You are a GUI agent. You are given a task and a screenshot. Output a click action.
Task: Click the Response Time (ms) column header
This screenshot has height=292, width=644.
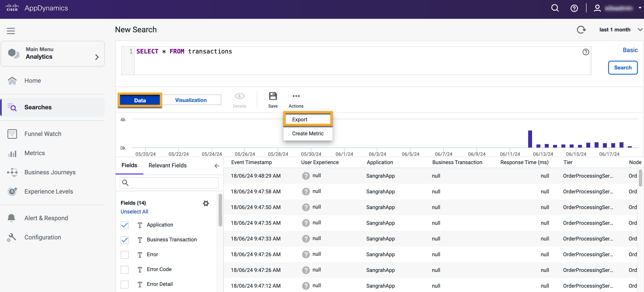pos(524,162)
